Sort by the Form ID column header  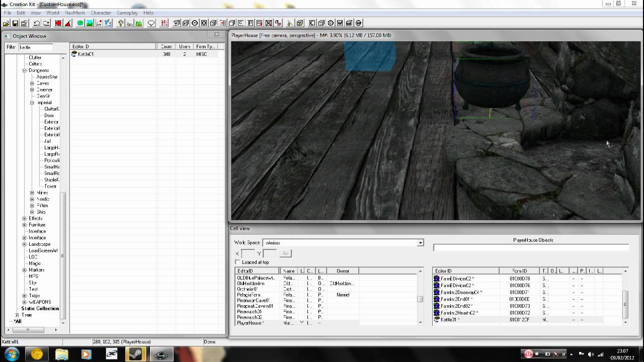[519, 271]
